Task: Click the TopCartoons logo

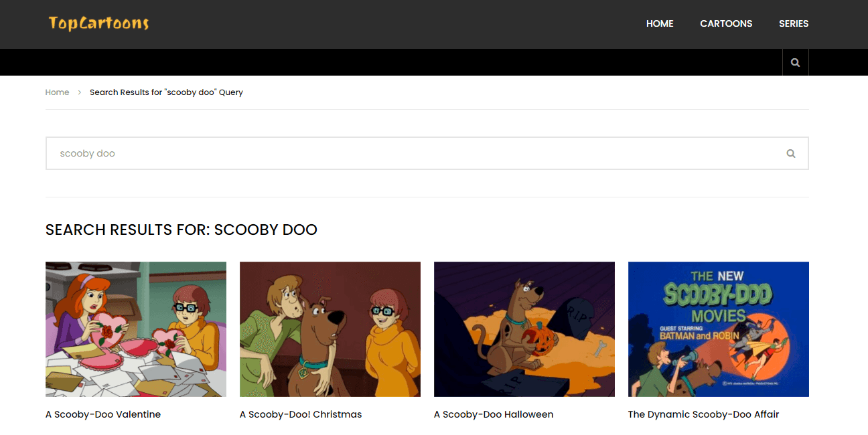Action: tap(98, 23)
